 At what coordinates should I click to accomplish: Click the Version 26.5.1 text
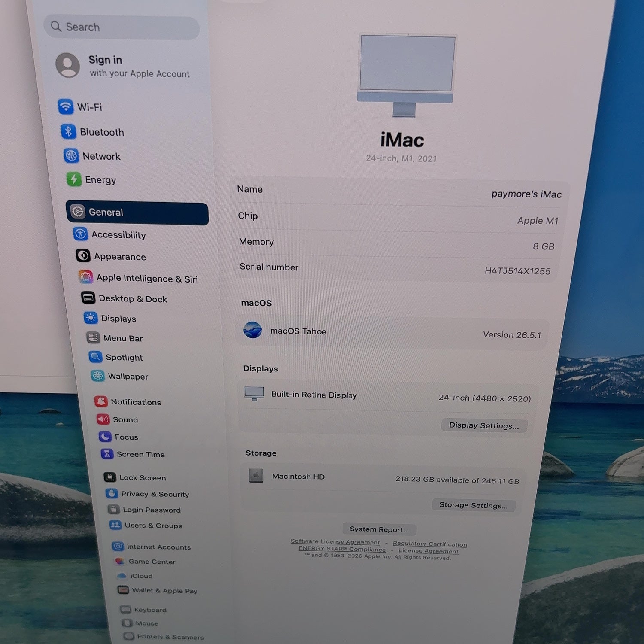click(512, 335)
